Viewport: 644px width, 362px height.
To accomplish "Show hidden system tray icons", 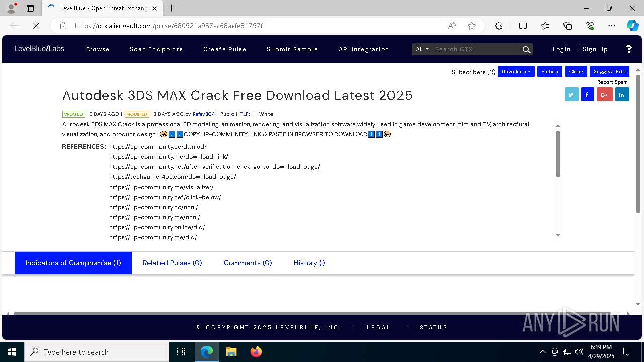I will pyautogui.click(x=542, y=352).
